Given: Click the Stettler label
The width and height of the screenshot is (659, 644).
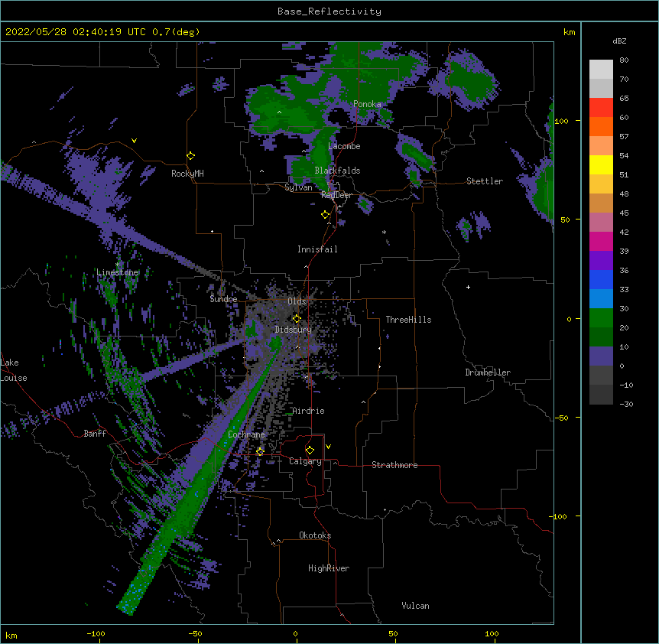Looking at the screenshot, I should click(x=485, y=181).
